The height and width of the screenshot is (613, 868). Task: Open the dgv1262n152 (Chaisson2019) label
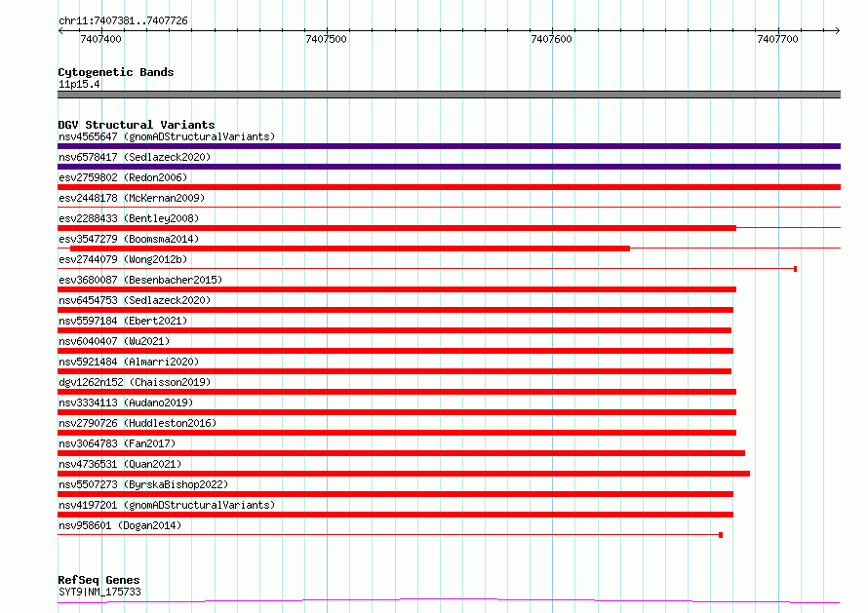click(135, 382)
